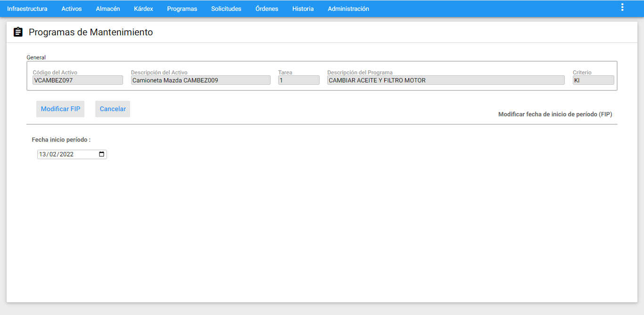Click the Código del Activo label
The width and height of the screenshot is (644, 315).
55,73
